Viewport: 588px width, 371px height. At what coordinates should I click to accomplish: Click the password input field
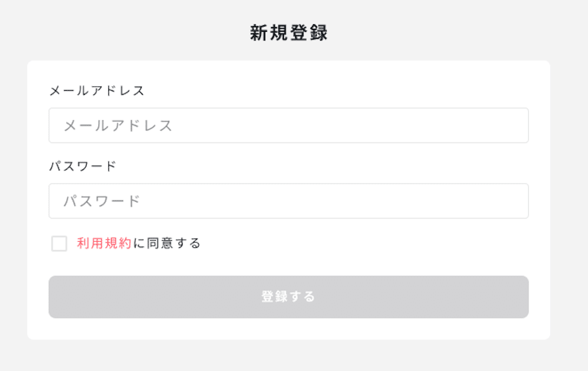click(x=289, y=201)
